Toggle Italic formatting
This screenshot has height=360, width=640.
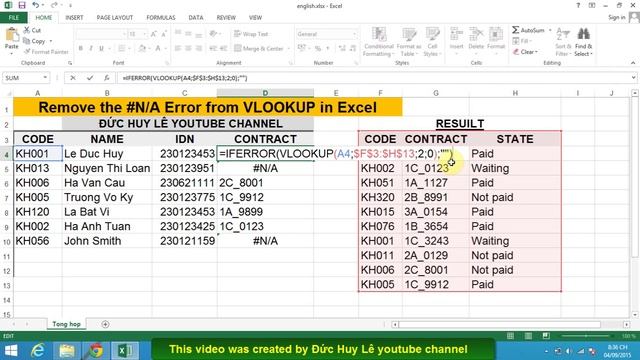click(91, 49)
